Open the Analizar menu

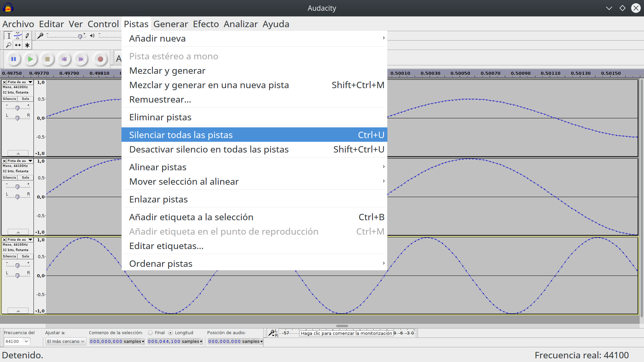tap(240, 24)
